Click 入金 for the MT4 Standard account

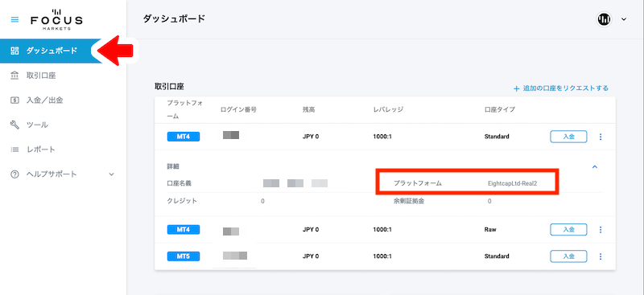pos(568,137)
